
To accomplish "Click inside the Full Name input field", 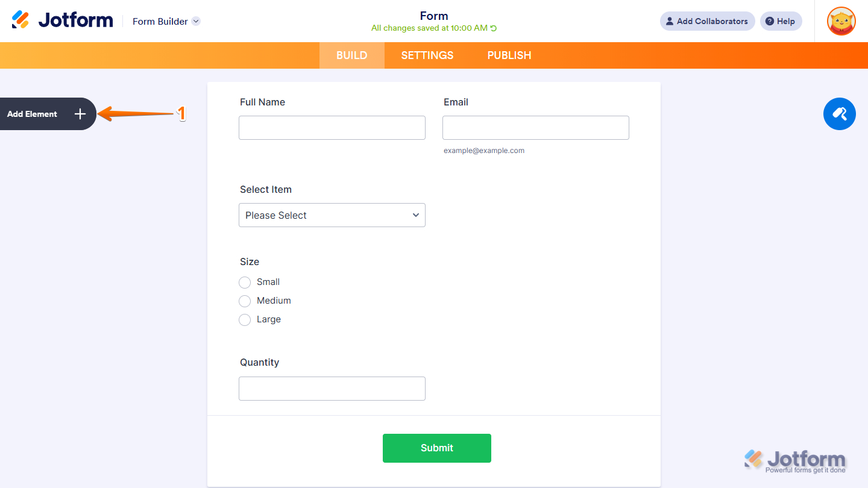I will pos(332,127).
